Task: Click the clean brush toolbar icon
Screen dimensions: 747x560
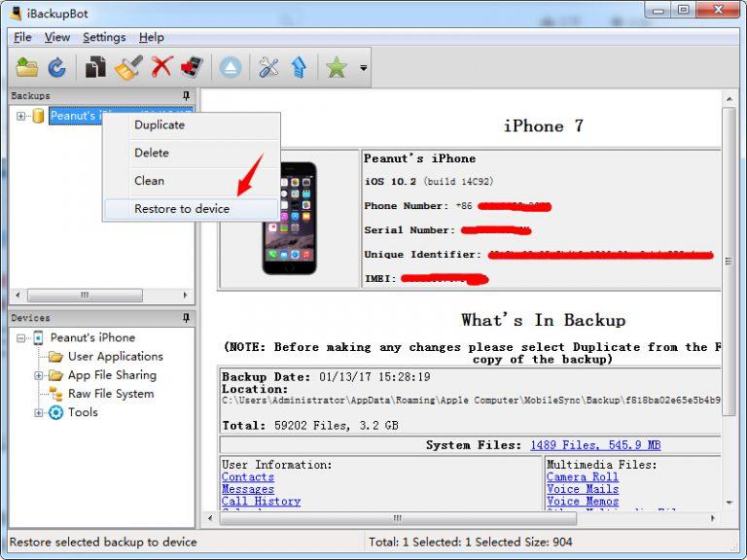Action: click(128, 67)
